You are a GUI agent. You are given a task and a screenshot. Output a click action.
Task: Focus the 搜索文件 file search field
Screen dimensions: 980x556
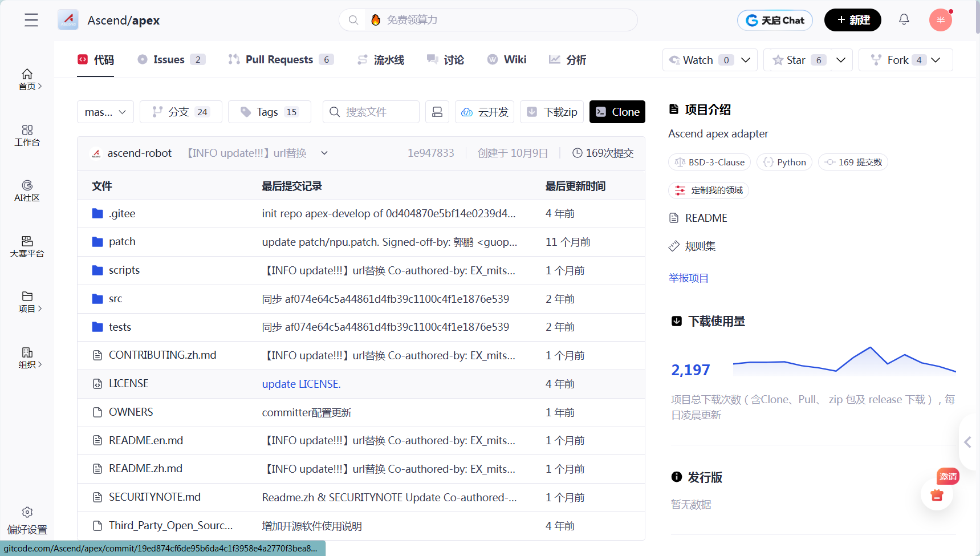coord(371,112)
